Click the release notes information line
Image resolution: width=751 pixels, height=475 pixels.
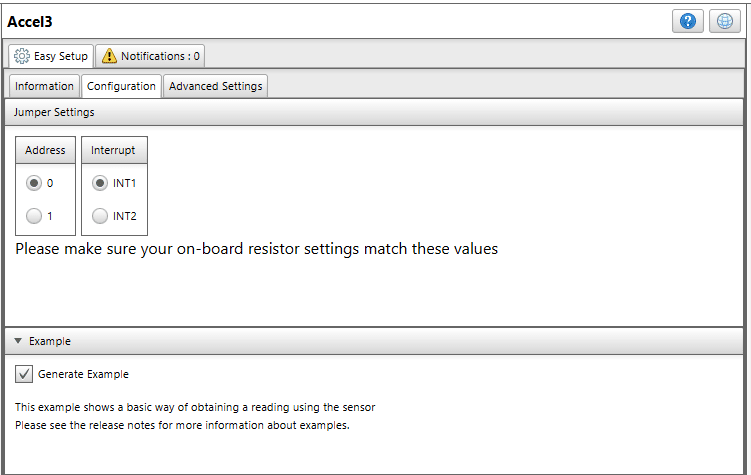click(x=182, y=426)
